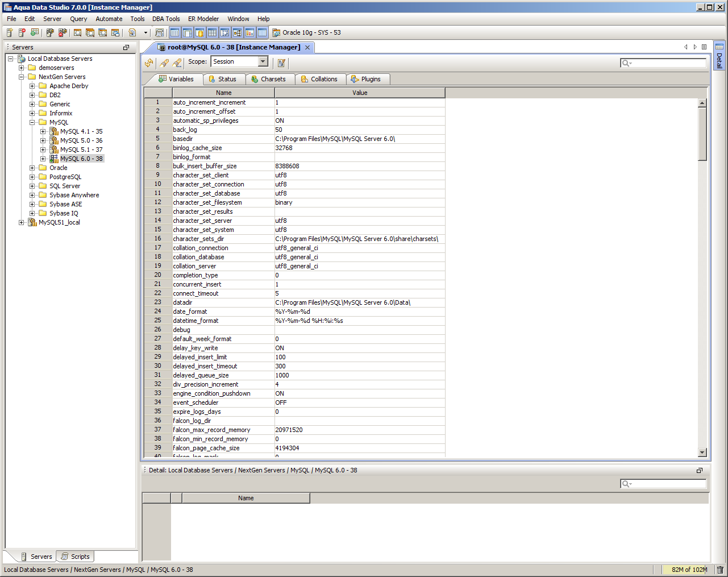Click the MySQL 6.0 - 38 connected server icon
The image size is (728, 577).
click(x=54, y=159)
